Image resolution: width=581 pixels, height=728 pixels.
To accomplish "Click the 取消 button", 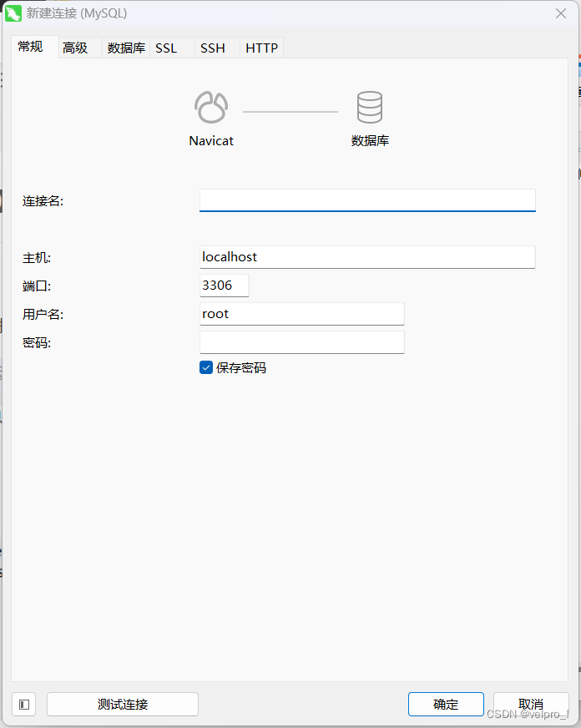I will tap(531, 705).
